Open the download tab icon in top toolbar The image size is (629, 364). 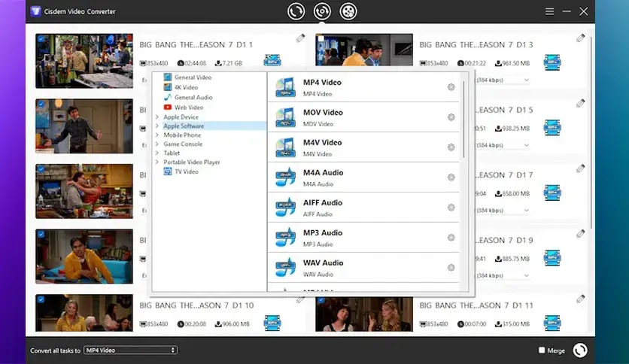click(321, 11)
